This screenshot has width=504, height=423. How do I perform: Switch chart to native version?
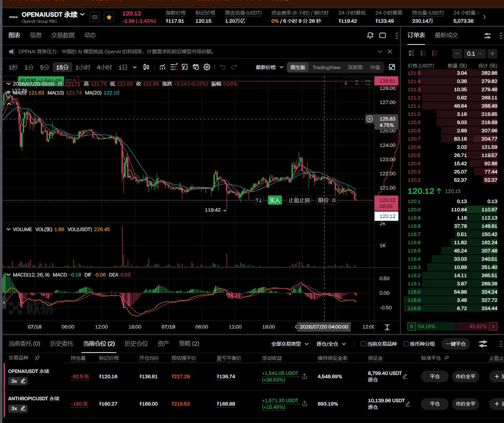298,67
